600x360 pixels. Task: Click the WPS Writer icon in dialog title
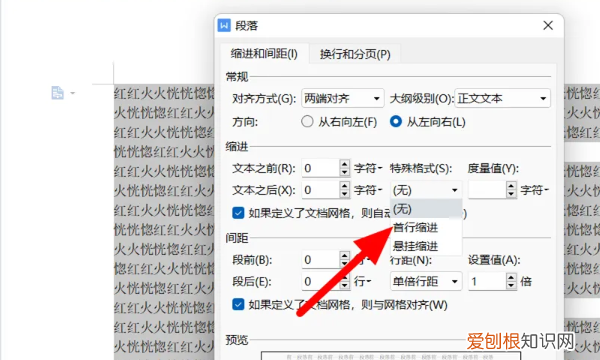(x=224, y=26)
